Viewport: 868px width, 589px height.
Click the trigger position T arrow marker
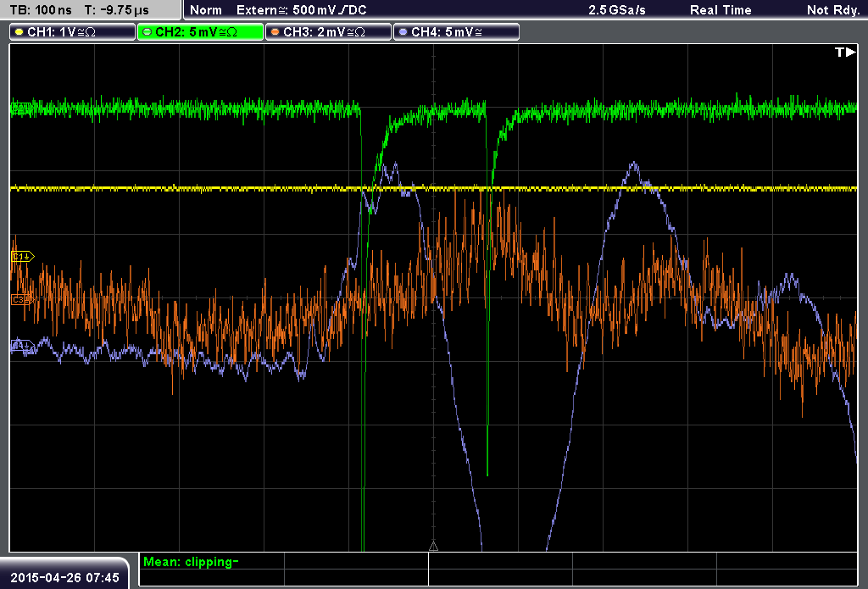(845, 52)
